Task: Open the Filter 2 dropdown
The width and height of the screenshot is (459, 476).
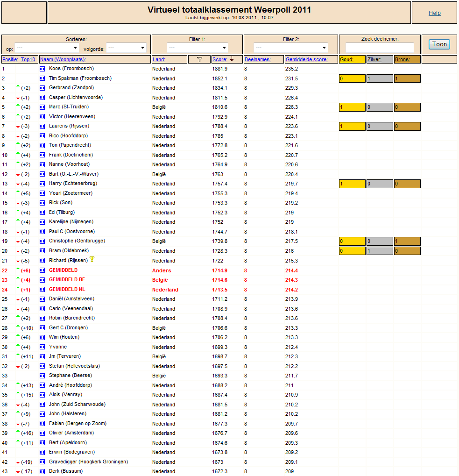Action: [x=290, y=48]
